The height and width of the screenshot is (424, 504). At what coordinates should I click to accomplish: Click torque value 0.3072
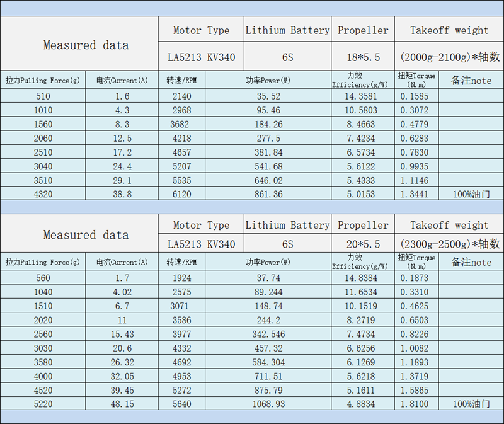tap(416, 110)
